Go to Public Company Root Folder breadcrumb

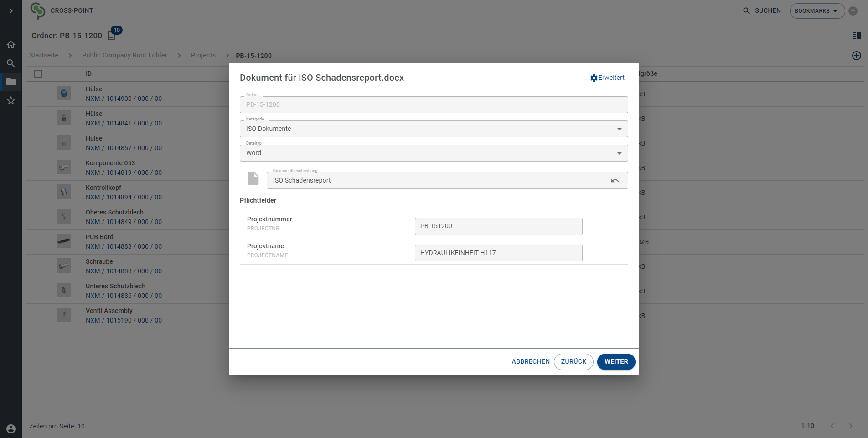[124, 55]
